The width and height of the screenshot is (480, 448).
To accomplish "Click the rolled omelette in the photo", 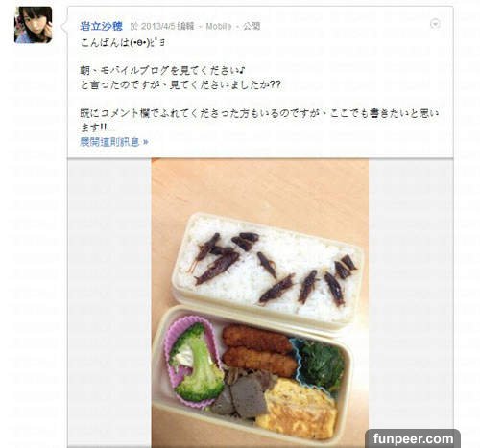I will coord(298,408).
